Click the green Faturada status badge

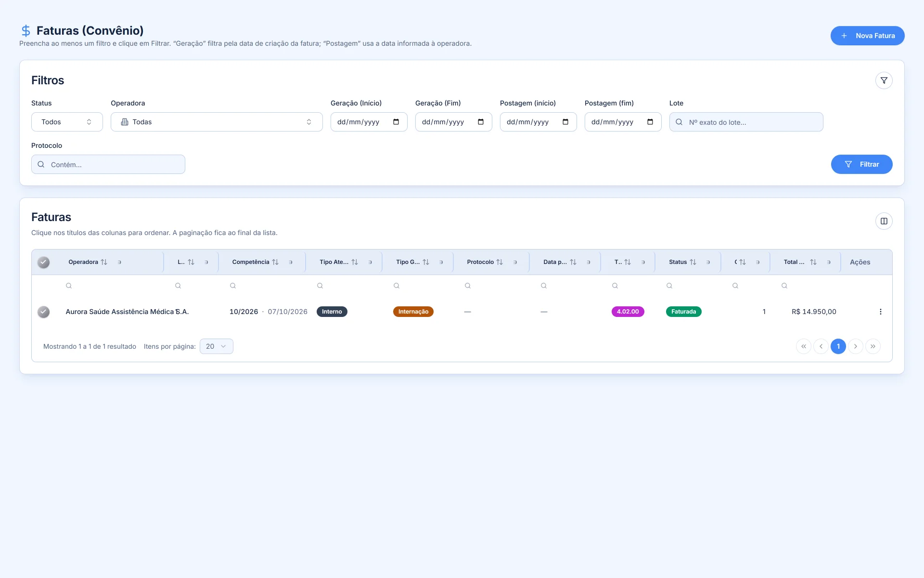pyautogui.click(x=683, y=312)
